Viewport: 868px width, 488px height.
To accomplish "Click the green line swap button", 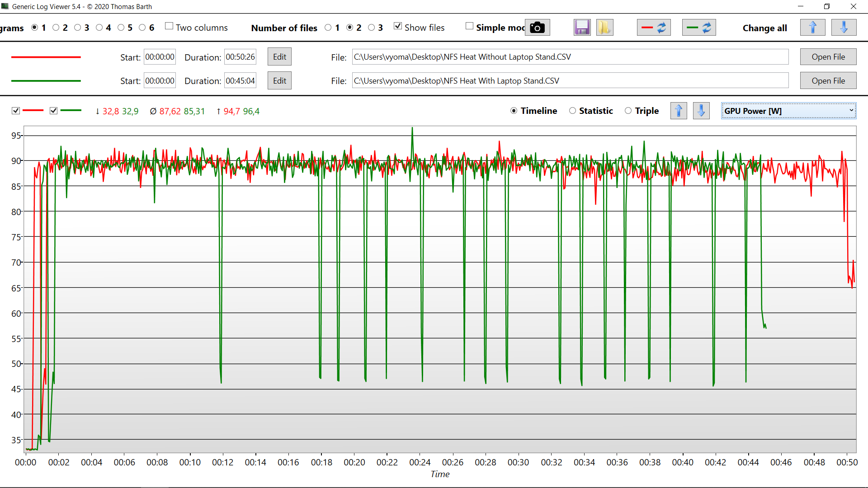I will coord(699,28).
